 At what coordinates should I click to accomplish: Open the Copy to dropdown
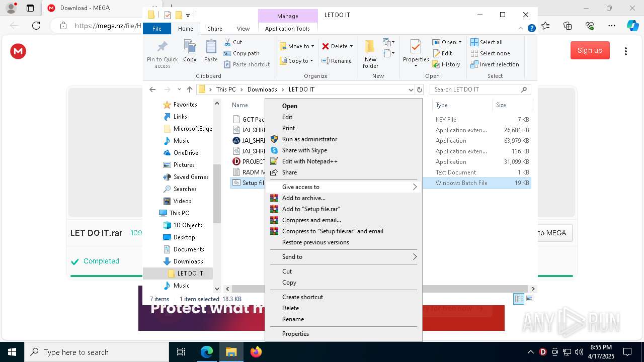point(296,61)
